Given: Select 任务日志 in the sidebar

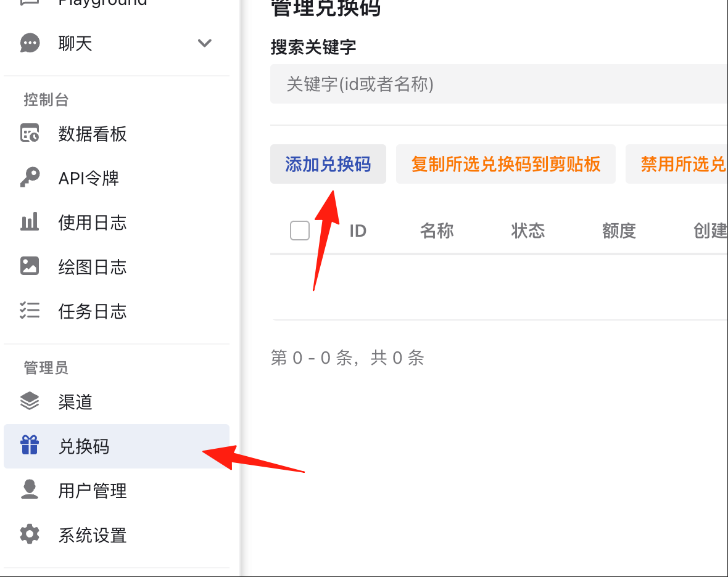Looking at the screenshot, I should click(117, 311).
